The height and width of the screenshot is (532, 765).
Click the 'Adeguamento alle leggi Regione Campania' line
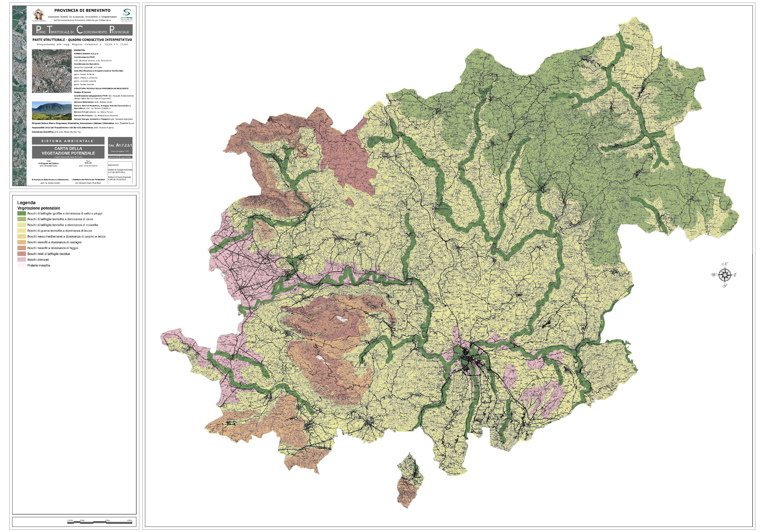82,44
